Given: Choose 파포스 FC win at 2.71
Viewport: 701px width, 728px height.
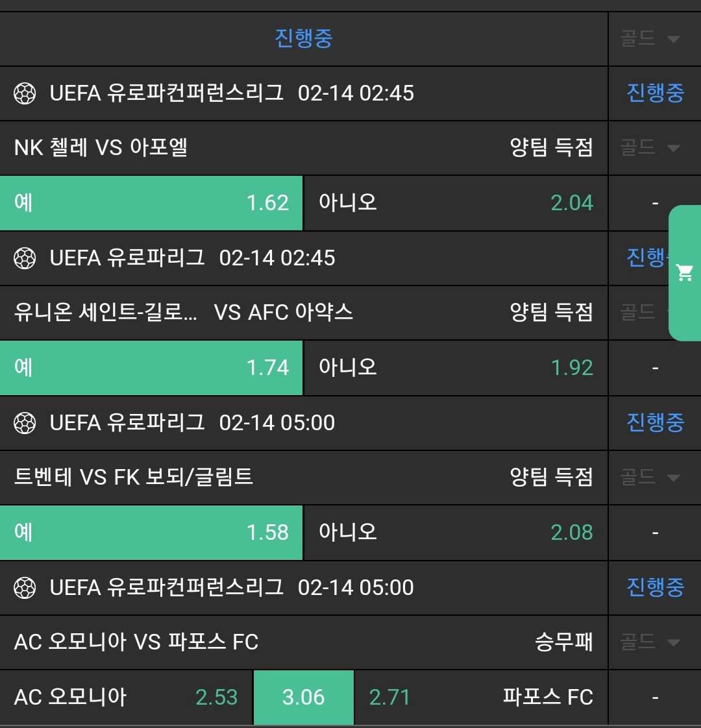Looking at the screenshot, I should click(x=481, y=698).
